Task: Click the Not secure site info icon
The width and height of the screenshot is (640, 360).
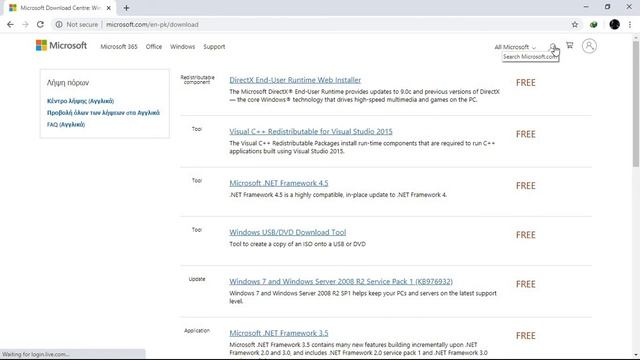Action: pyautogui.click(x=59, y=24)
